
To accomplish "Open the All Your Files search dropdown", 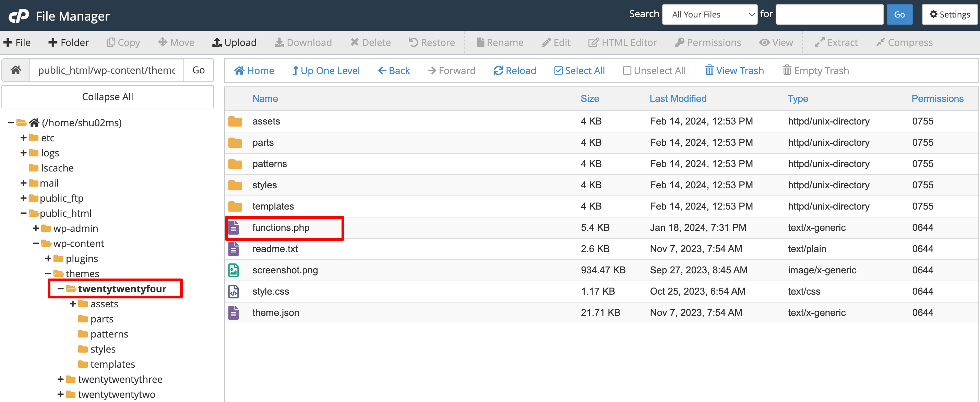I will tap(709, 14).
